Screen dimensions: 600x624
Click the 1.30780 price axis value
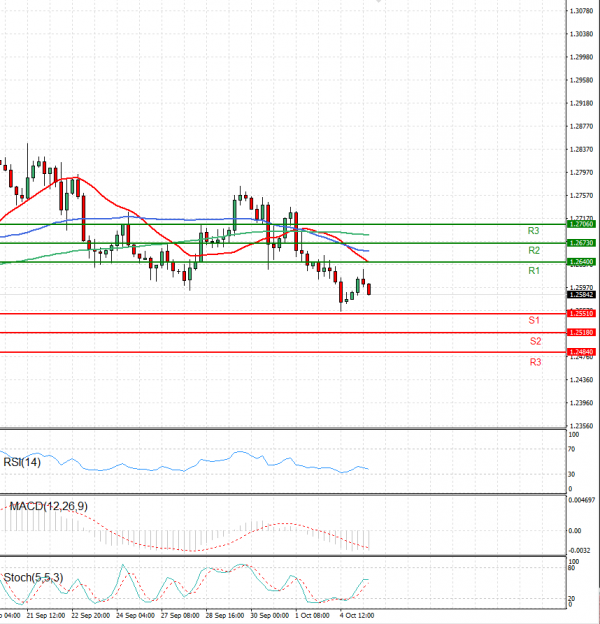[x=581, y=11]
